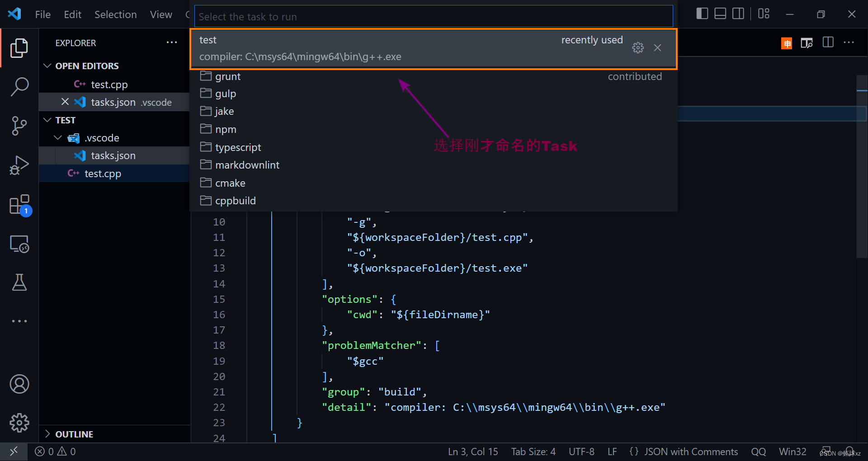
Task: Expand the grunt task folder
Action: [433, 76]
